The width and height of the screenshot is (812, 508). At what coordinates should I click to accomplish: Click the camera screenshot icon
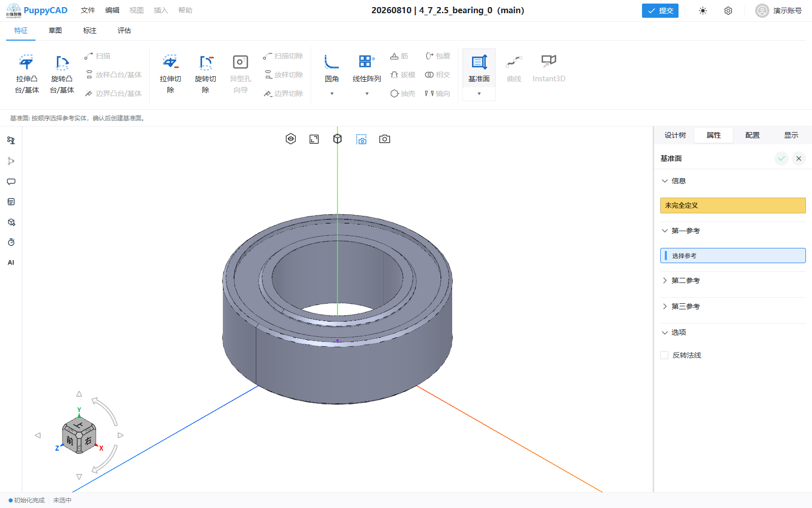pyautogui.click(x=385, y=139)
